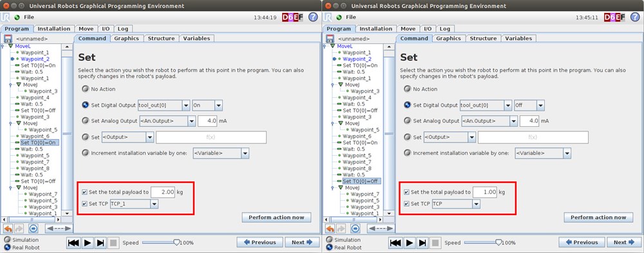Click the payload 2.00 field in left window

tap(163, 192)
